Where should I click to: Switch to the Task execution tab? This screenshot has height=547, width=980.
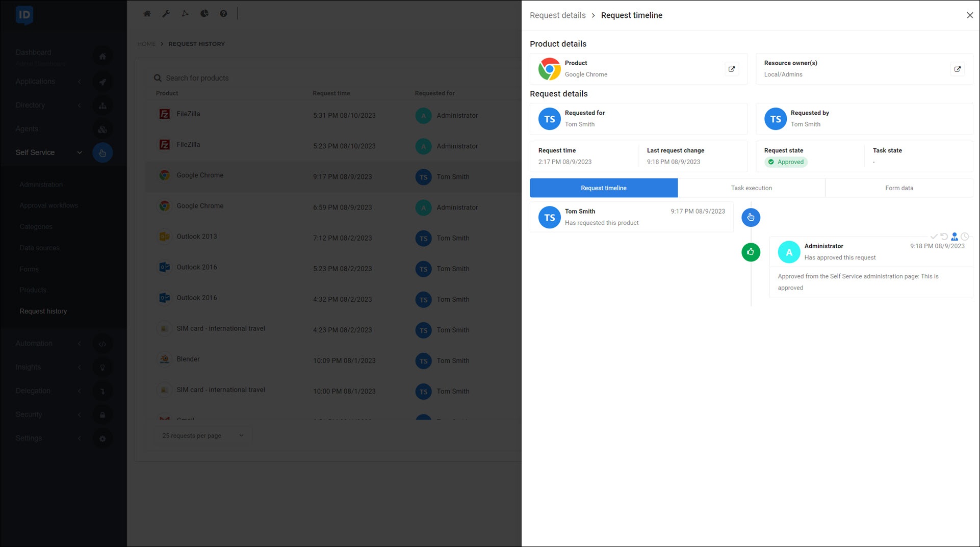pyautogui.click(x=751, y=188)
